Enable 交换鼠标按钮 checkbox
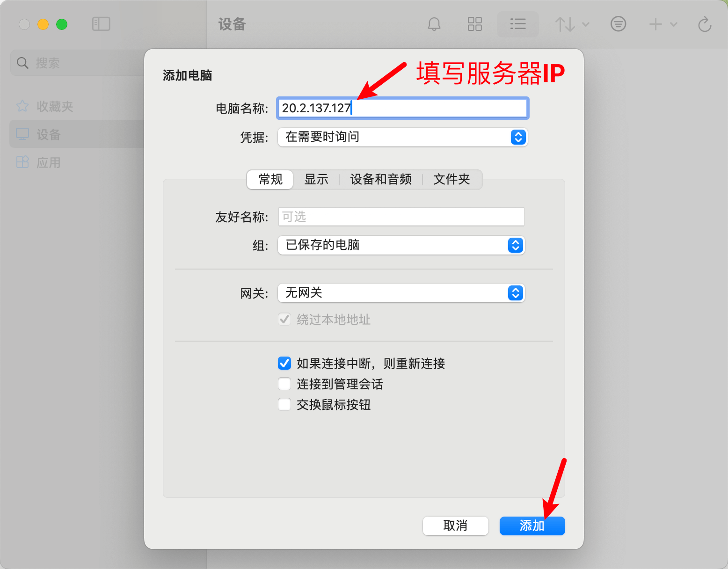Viewport: 728px width, 569px height. click(284, 404)
